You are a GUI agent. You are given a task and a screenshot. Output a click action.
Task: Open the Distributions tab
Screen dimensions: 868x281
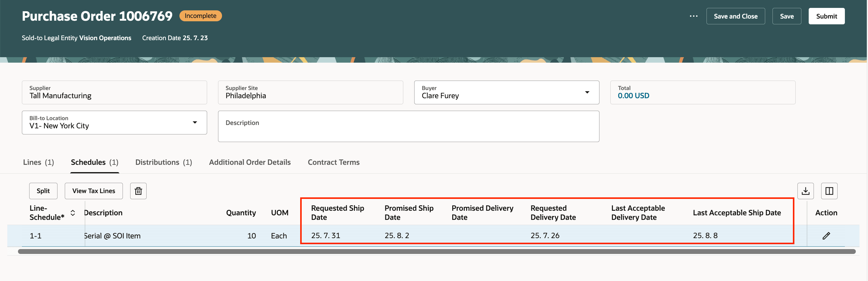tap(163, 162)
